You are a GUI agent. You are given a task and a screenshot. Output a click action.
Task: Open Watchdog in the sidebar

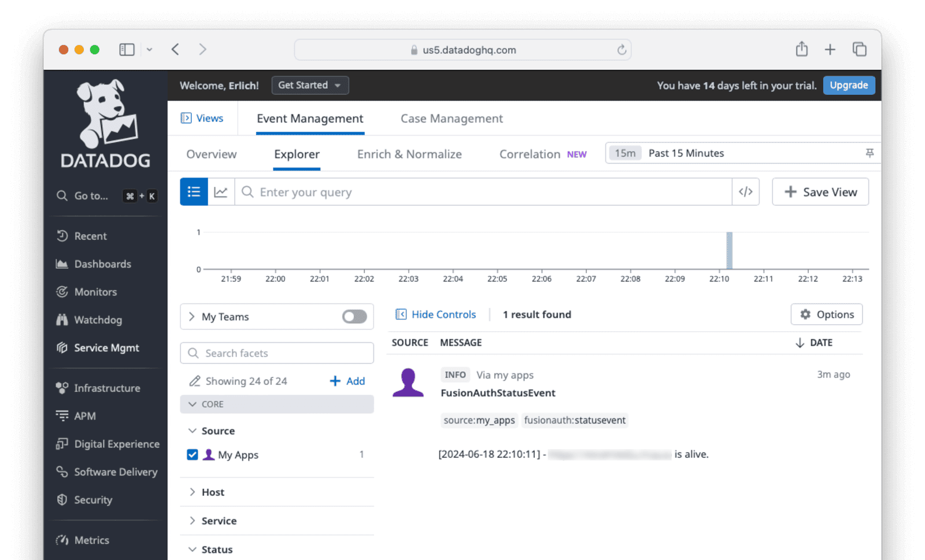(89, 320)
